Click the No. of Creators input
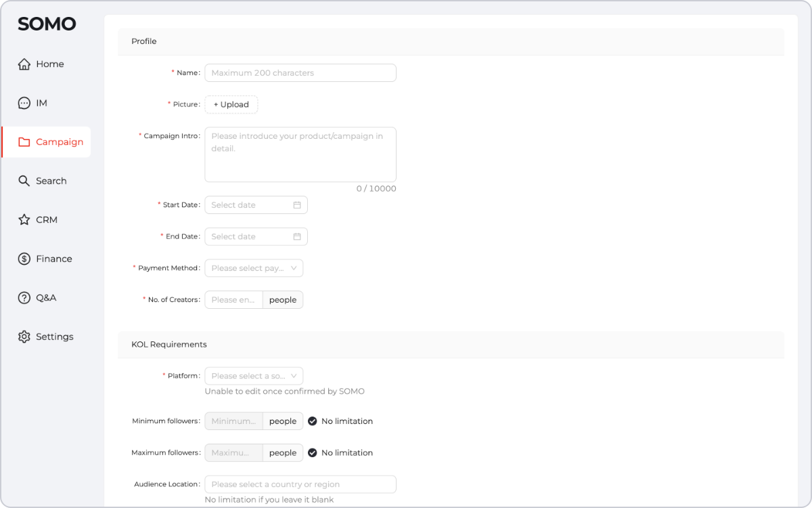This screenshot has height=508, width=812. 233,300
